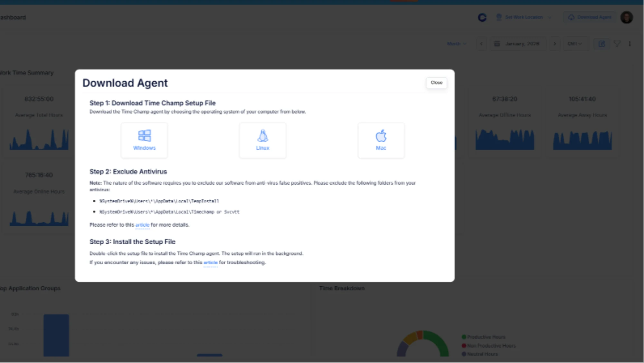Expand the Set Work Location dropdown
The height and width of the screenshot is (363, 644).
[x=549, y=17]
